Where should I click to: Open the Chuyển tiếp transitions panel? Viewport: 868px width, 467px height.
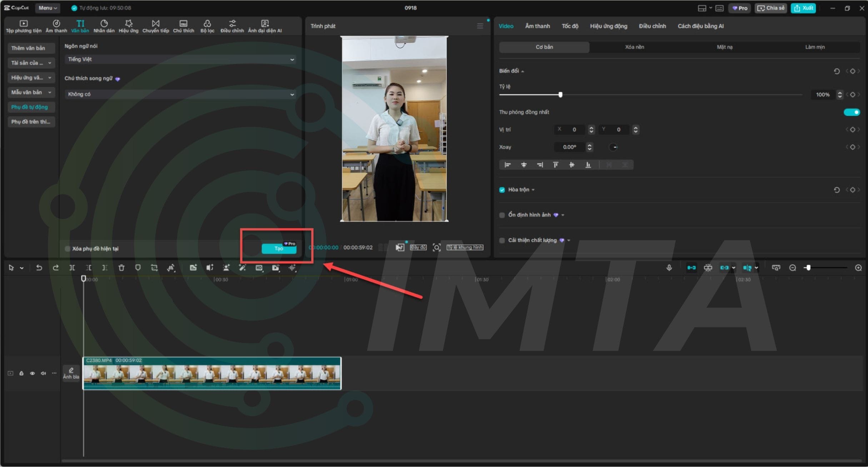pos(155,26)
